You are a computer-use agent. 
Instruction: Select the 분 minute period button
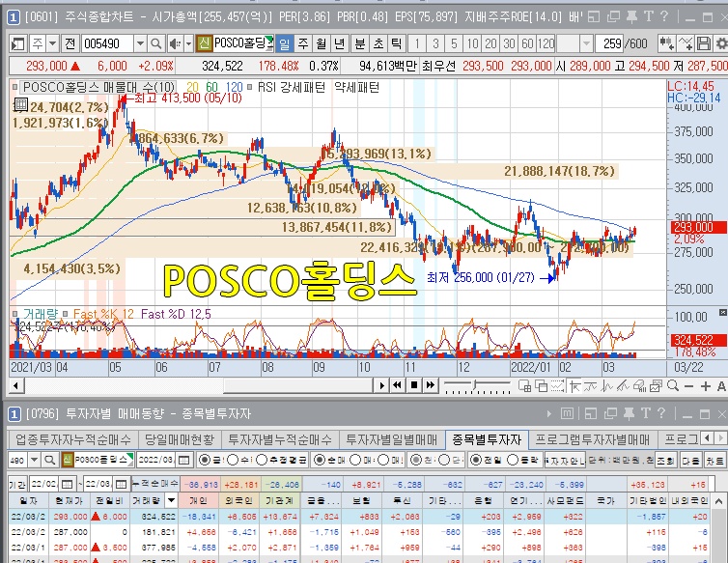pos(360,44)
